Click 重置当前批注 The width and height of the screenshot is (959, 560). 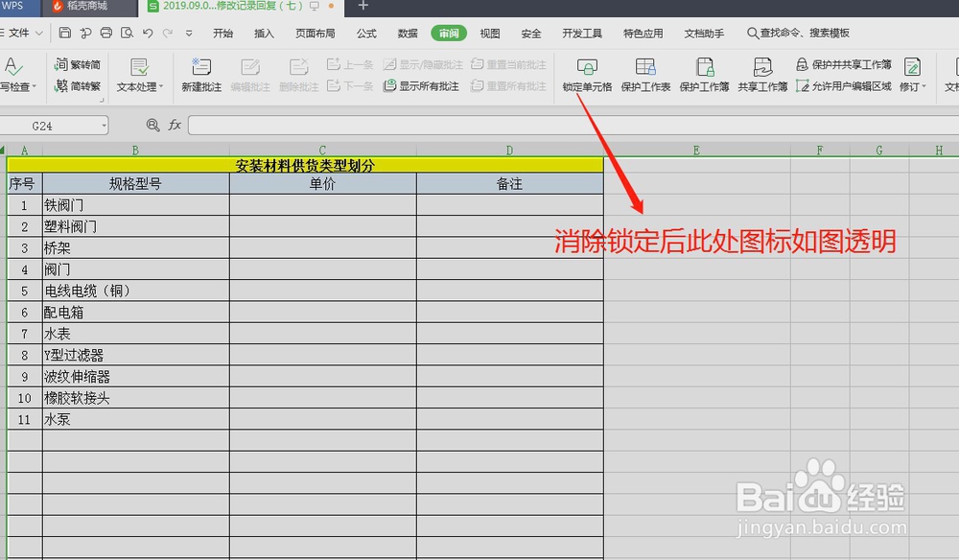pos(509,64)
